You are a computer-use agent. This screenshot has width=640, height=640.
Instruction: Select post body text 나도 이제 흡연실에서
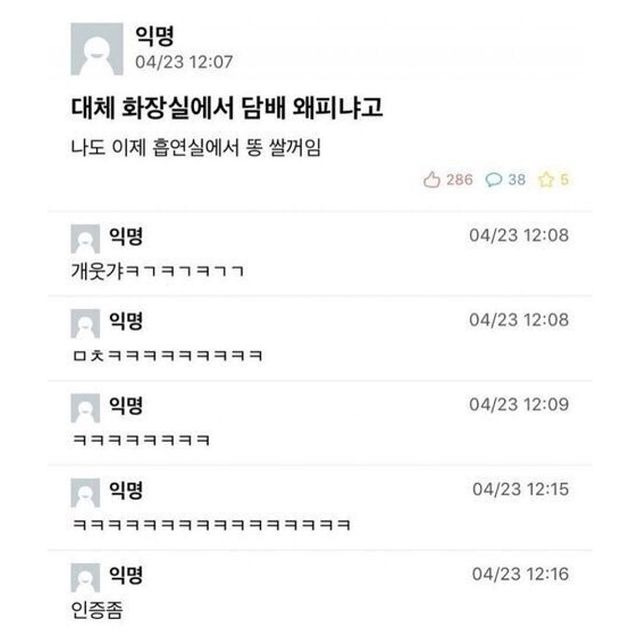coord(155,147)
